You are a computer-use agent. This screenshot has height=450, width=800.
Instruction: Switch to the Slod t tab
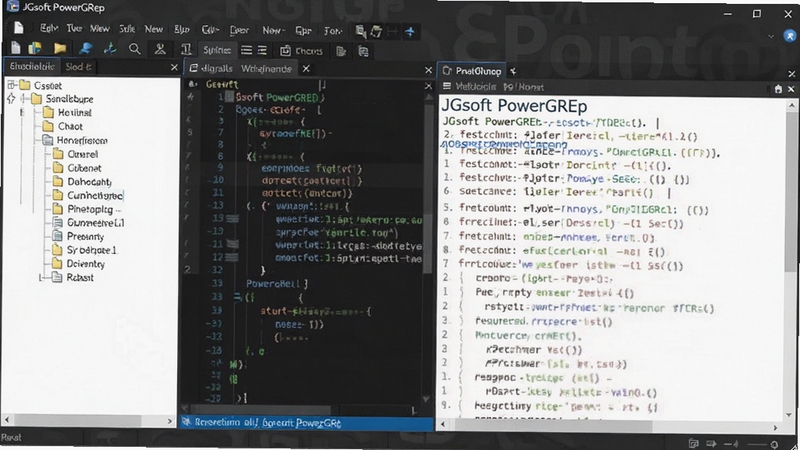tap(78, 66)
